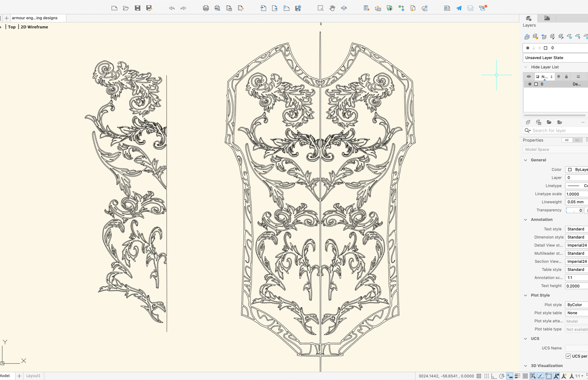Show All properties filter
Image resolution: width=588 pixels, height=380 pixels.
567,140
